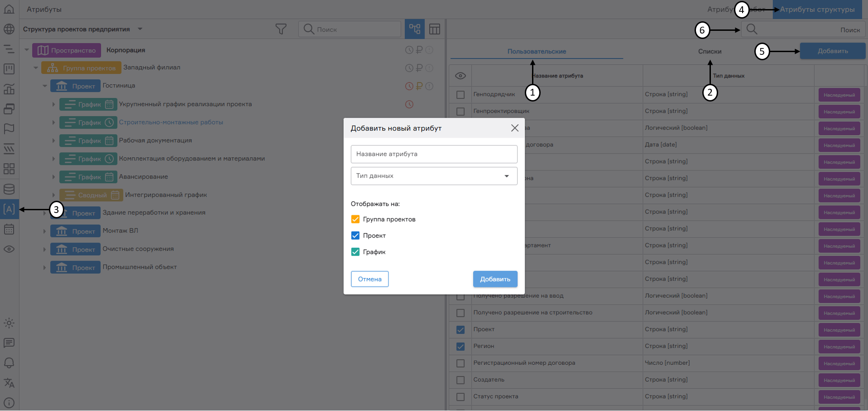Open language translation icon in sidebar
This screenshot has width=868, height=411.
(x=9, y=383)
